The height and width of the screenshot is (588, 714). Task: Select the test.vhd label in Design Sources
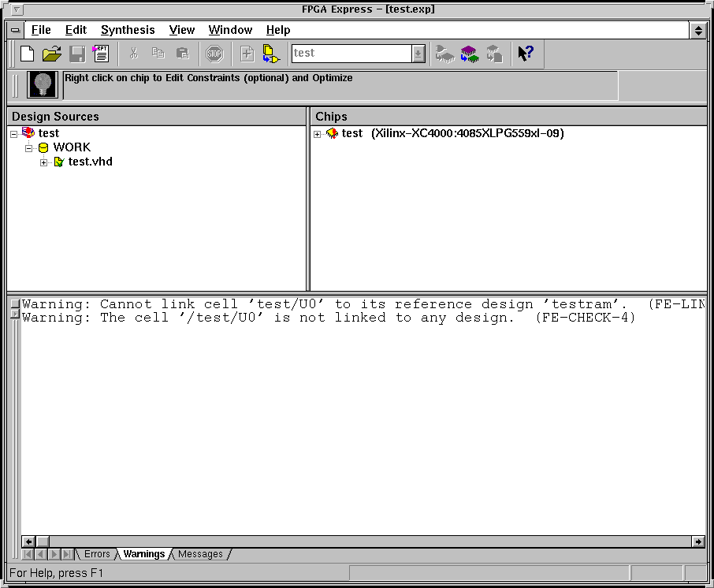point(90,162)
